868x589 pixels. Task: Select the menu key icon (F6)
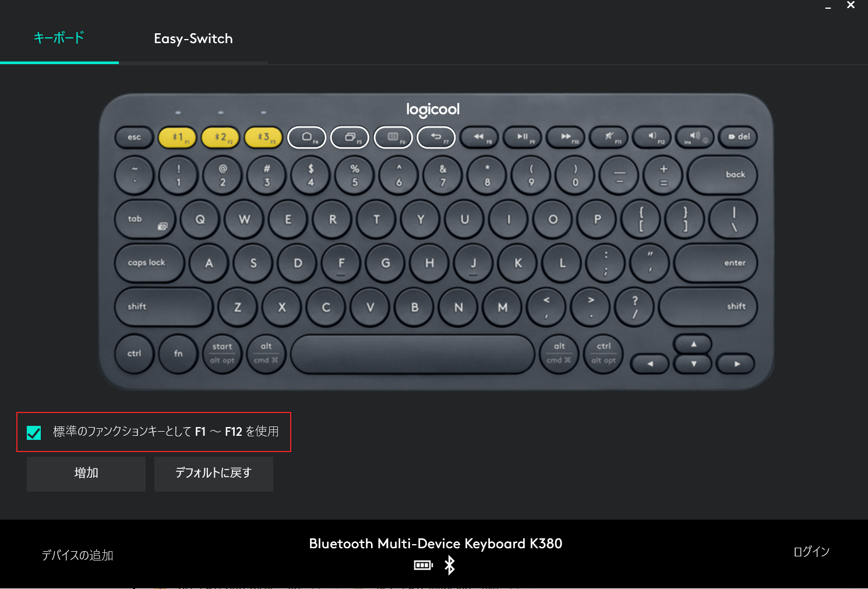393,137
